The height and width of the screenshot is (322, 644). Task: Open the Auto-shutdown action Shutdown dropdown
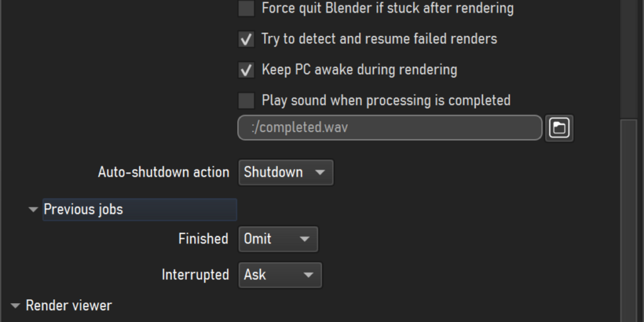286,172
